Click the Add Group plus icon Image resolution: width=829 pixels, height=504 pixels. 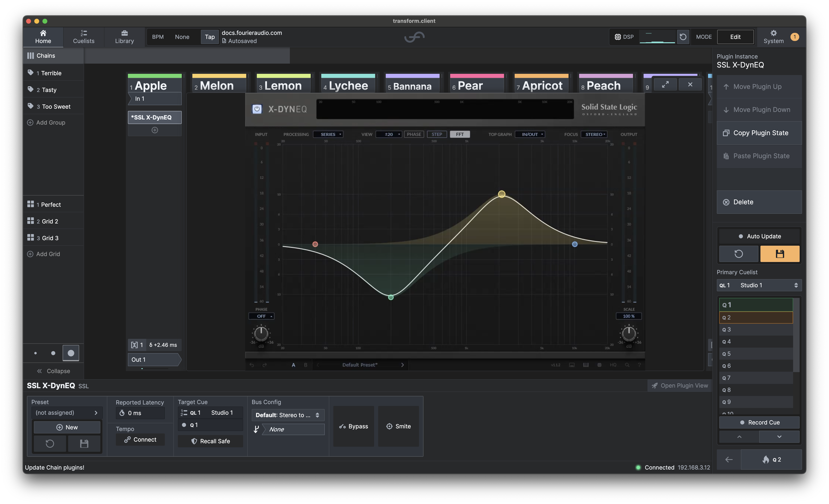[30, 122]
